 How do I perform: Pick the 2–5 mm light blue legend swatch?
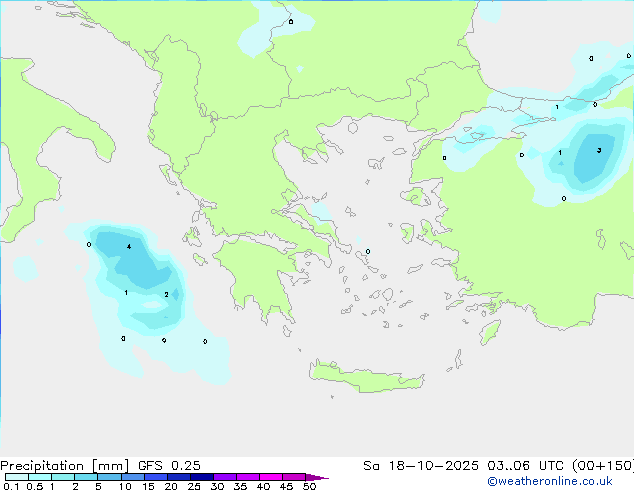tap(86, 477)
